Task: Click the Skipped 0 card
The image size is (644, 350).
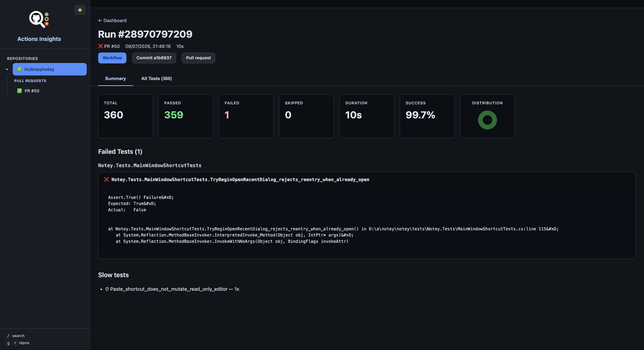Action: [306, 116]
